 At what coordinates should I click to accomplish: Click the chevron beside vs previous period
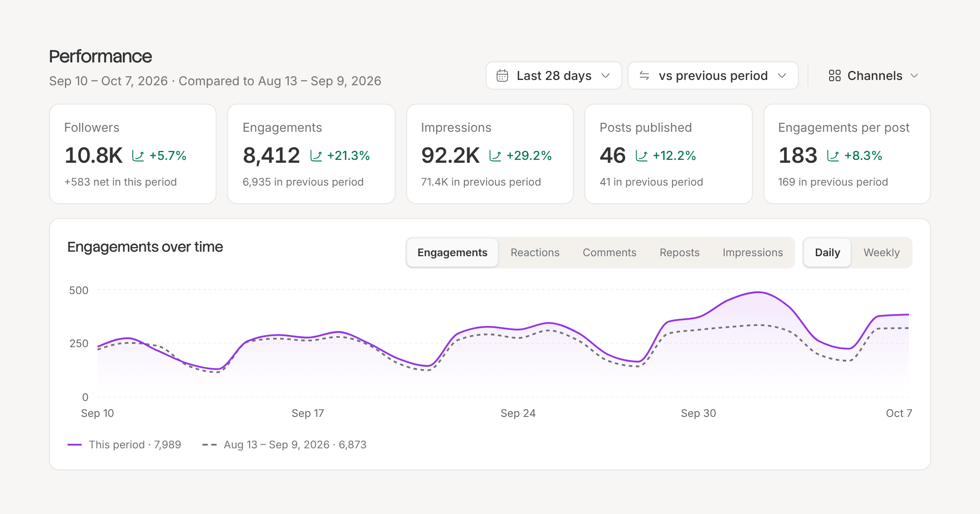click(x=782, y=76)
